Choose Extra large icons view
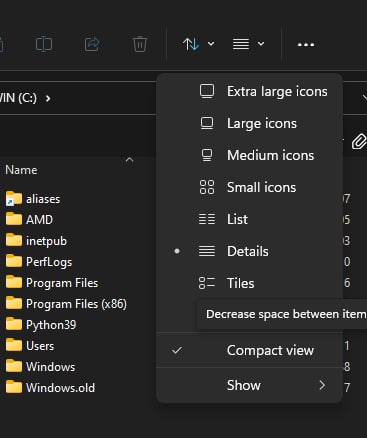Image resolution: width=367 pixels, height=438 pixels. [249, 91]
